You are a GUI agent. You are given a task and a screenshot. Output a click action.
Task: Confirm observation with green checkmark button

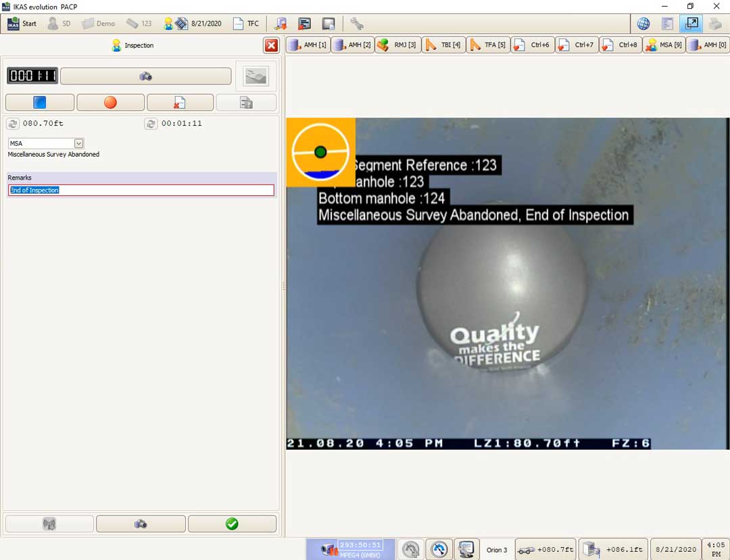[232, 524]
